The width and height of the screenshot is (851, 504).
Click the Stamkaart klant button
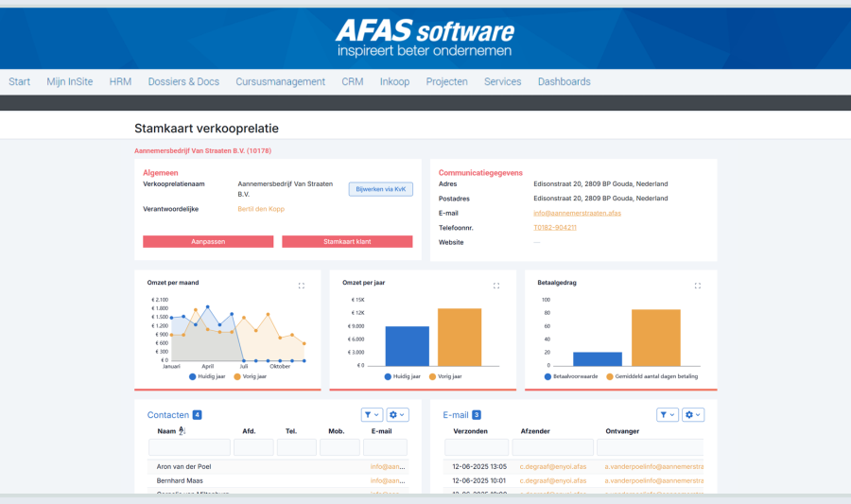pyautogui.click(x=347, y=241)
